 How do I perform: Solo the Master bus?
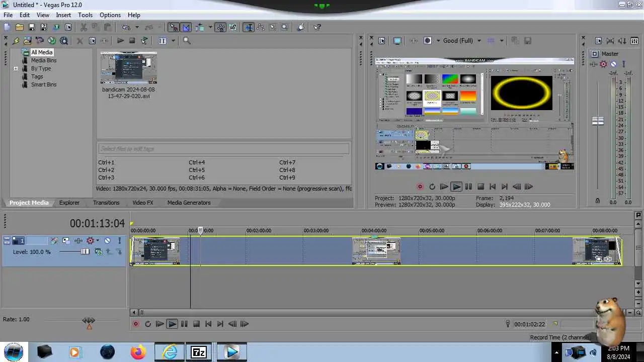[x=624, y=64]
